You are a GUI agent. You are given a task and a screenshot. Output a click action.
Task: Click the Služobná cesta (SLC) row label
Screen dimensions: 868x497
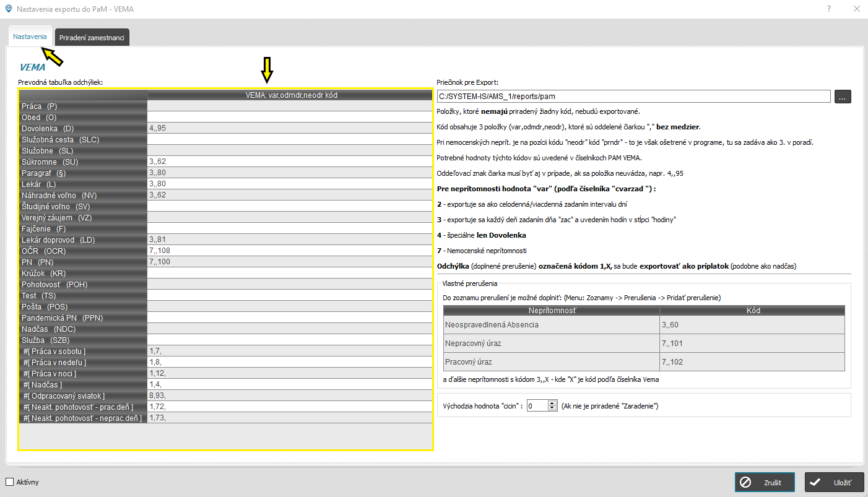tap(83, 139)
